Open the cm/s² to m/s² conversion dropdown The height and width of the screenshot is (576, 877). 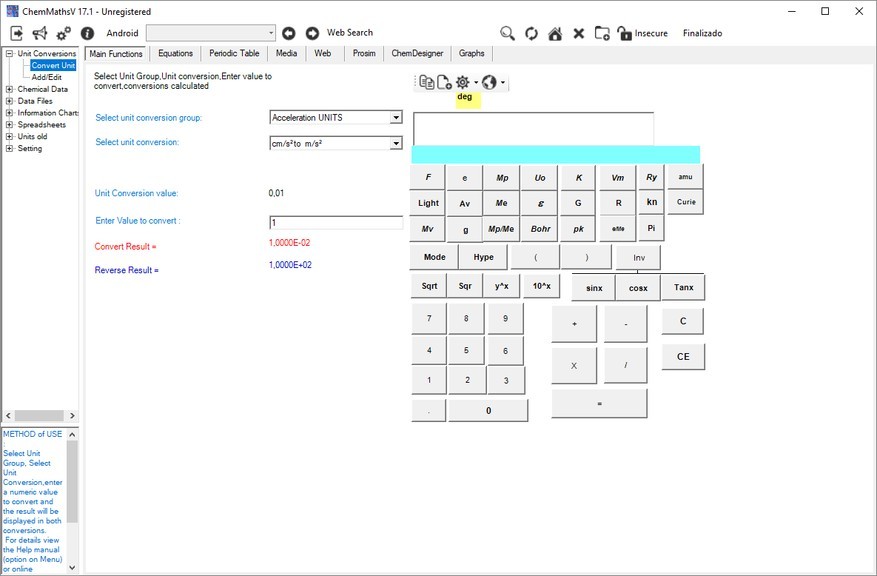click(396, 143)
